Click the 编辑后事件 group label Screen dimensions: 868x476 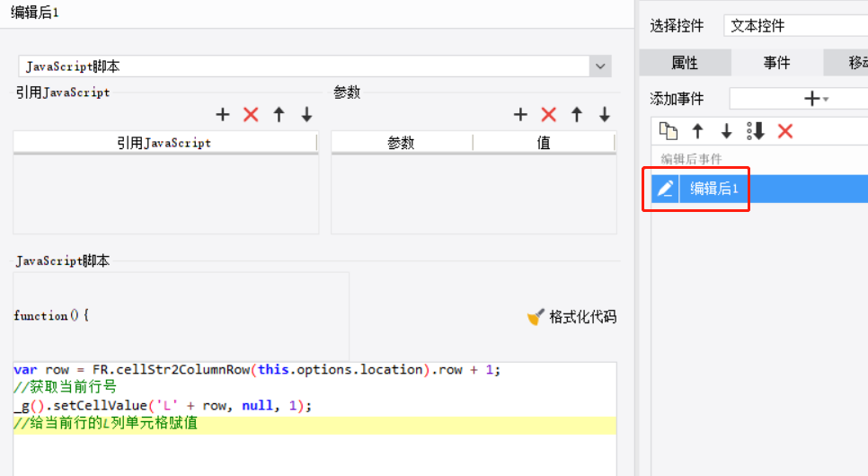[x=691, y=159]
